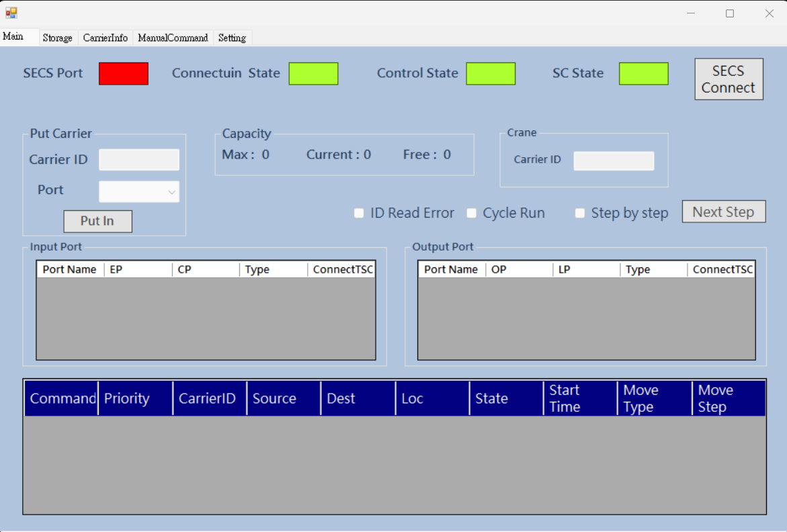Click the Loc column header
The height and width of the screenshot is (532, 787).
click(x=433, y=398)
